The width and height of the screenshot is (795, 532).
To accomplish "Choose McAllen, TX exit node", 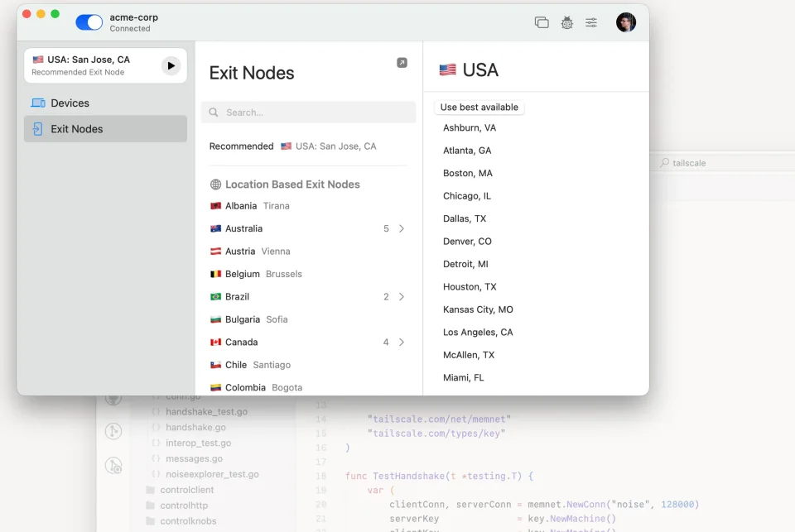I will [x=469, y=355].
